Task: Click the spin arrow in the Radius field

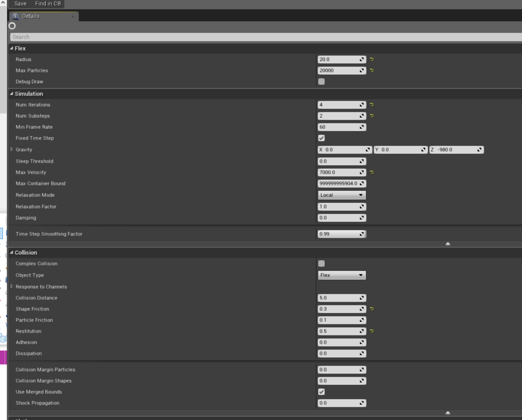Action: [x=362, y=59]
